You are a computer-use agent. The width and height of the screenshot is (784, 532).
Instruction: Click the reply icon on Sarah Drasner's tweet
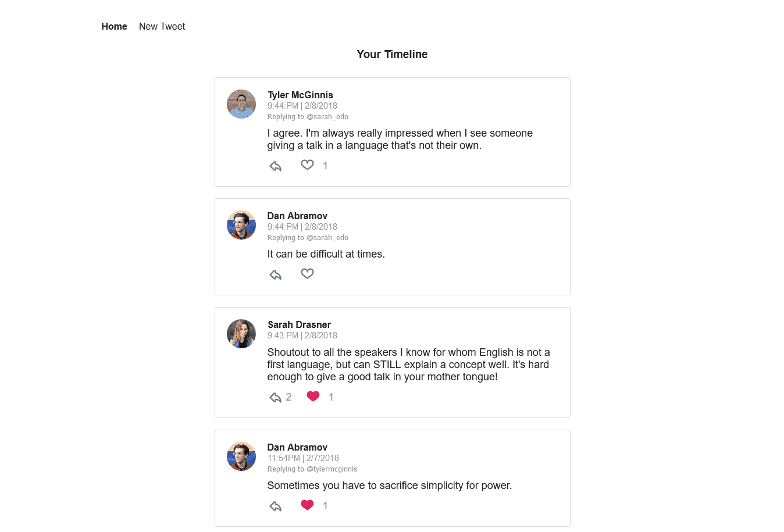click(275, 397)
